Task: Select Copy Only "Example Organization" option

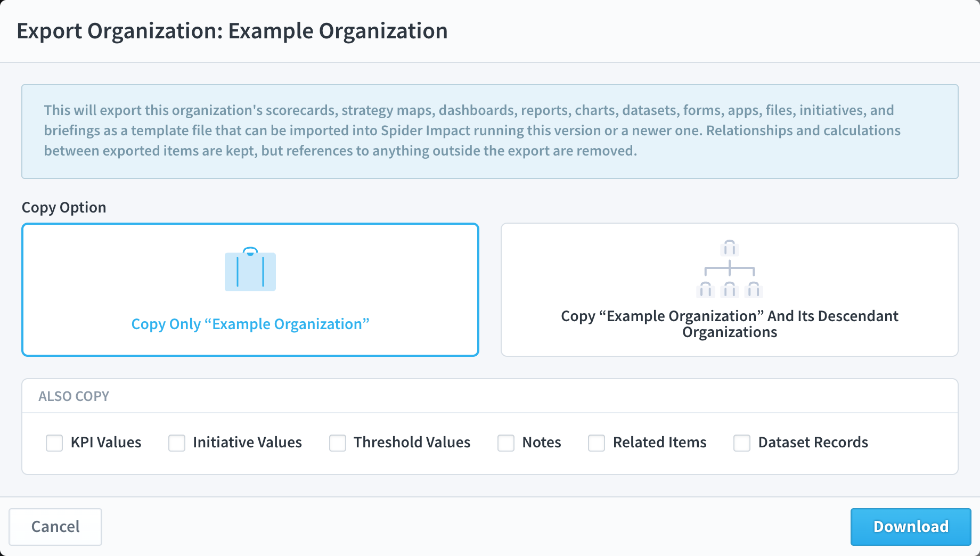Action: tap(250, 290)
